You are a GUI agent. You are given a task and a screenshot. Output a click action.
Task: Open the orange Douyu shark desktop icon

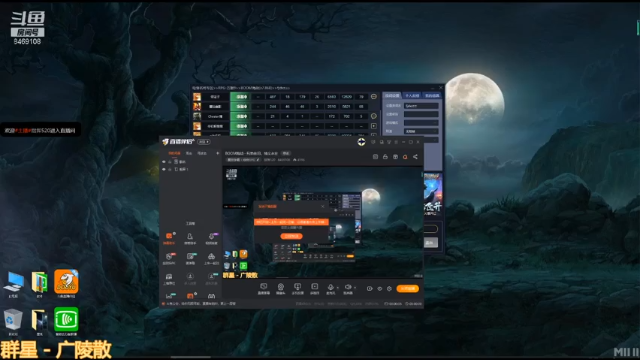click(66, 281)
